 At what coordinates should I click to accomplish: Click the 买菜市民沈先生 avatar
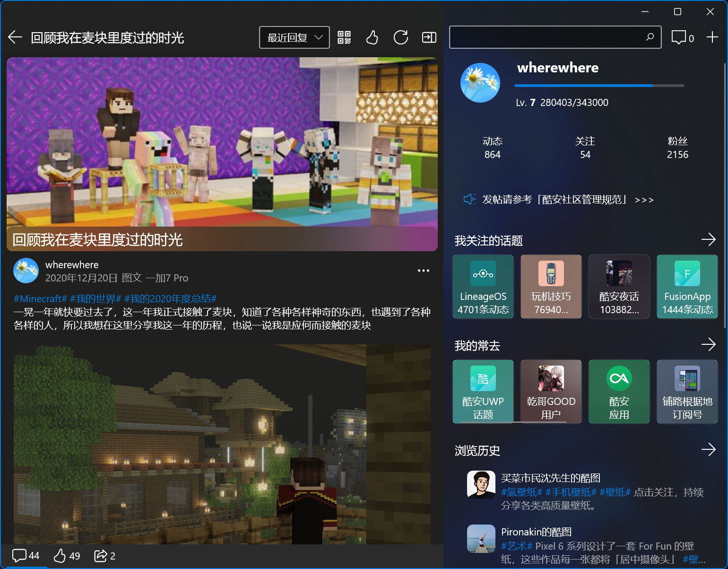point(481,485)
